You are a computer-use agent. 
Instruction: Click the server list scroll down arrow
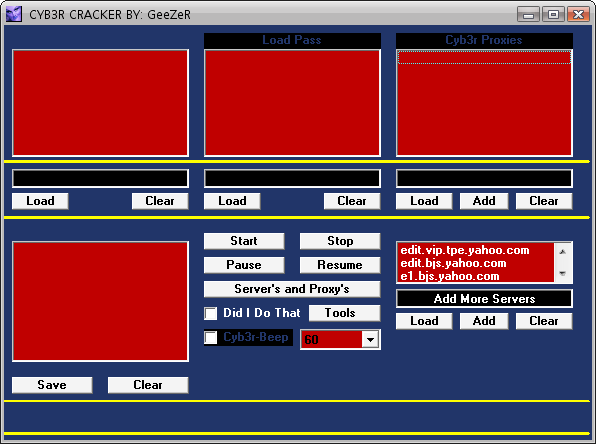click(x=563, y=274)
